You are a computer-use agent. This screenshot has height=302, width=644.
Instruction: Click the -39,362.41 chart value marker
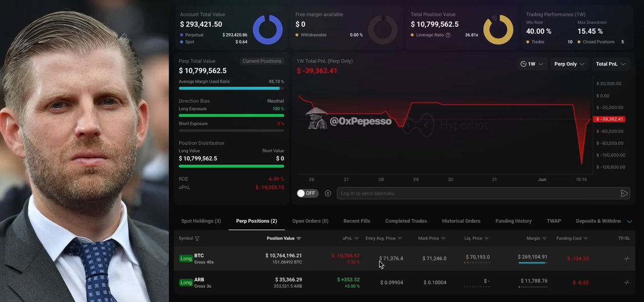(x=609, y=120)
